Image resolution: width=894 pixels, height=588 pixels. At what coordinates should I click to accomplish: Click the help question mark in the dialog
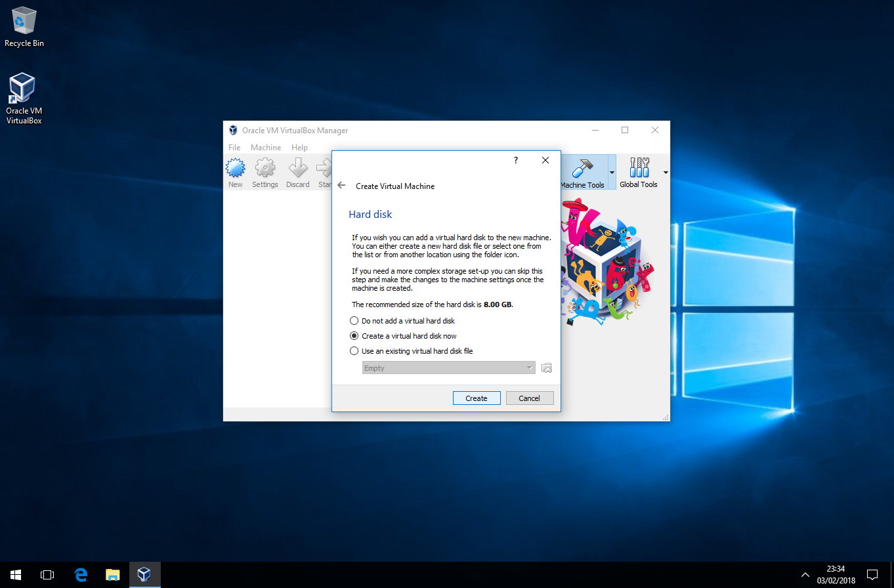[x=515, y=160]
